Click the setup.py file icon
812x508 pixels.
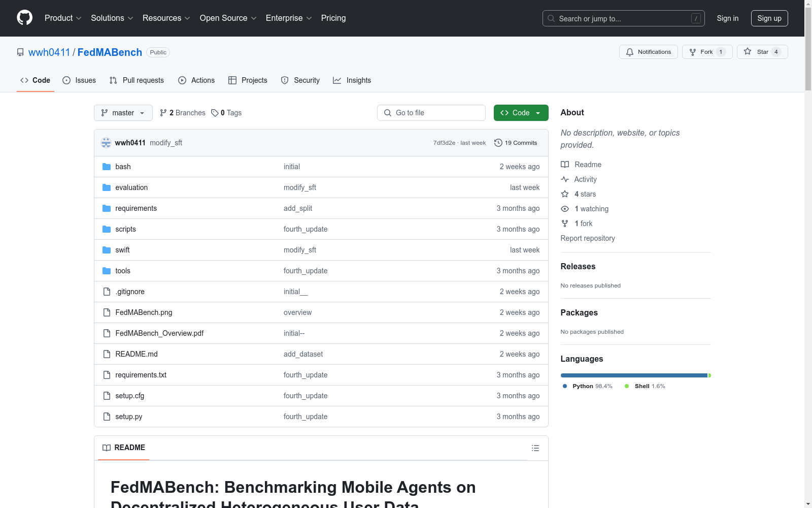pyautogui.click(x=107, y=417)
